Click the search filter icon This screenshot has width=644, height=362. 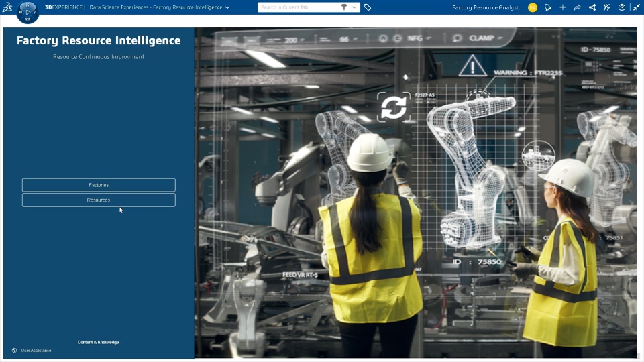(x=344, y=7)
